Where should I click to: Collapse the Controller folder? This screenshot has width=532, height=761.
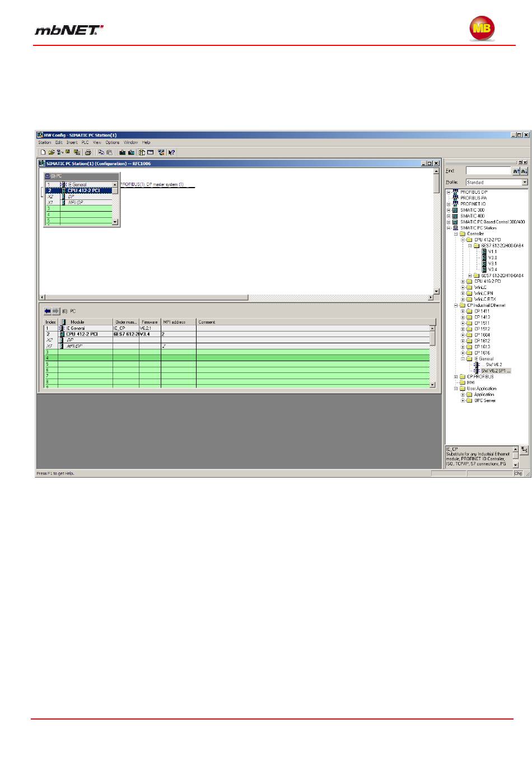456,234
